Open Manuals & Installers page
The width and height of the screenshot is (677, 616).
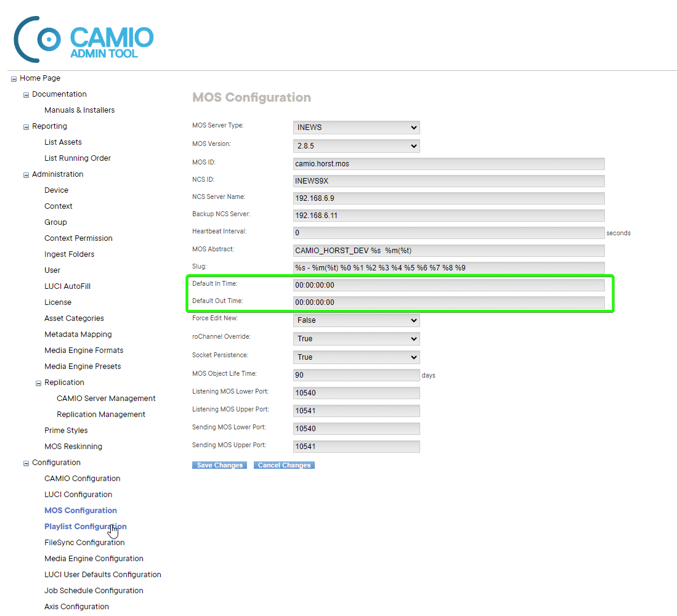79,110
